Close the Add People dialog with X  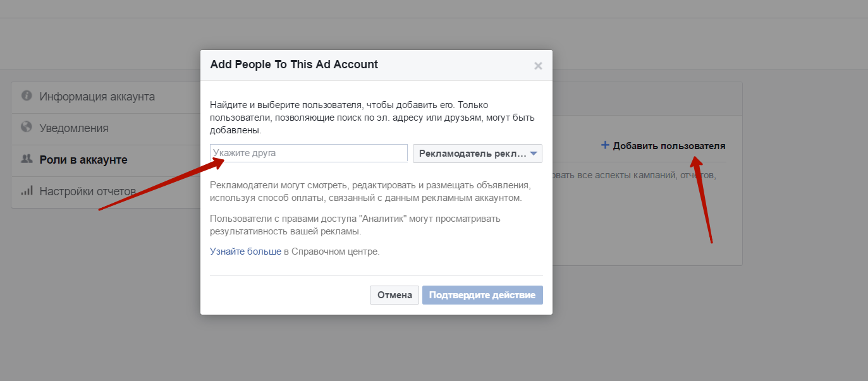coord(538,66)
